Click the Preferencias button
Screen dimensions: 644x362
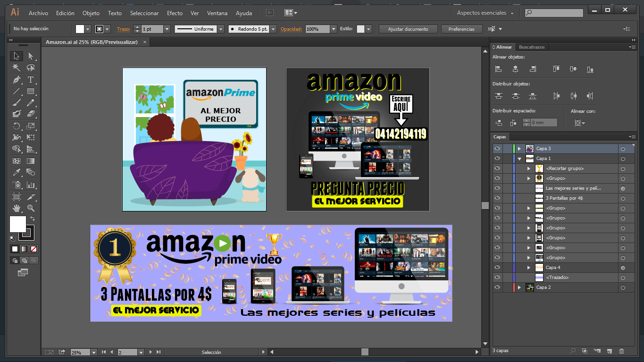(461, 29)
